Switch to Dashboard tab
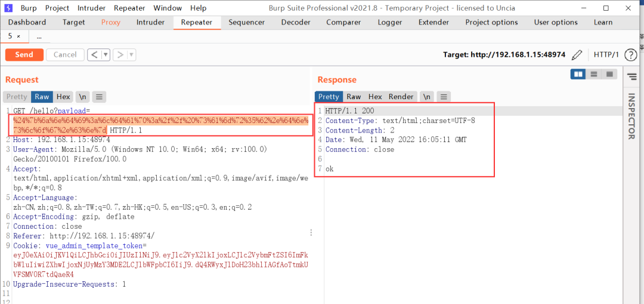Screen dimensions: 644x304 point(27,22)
